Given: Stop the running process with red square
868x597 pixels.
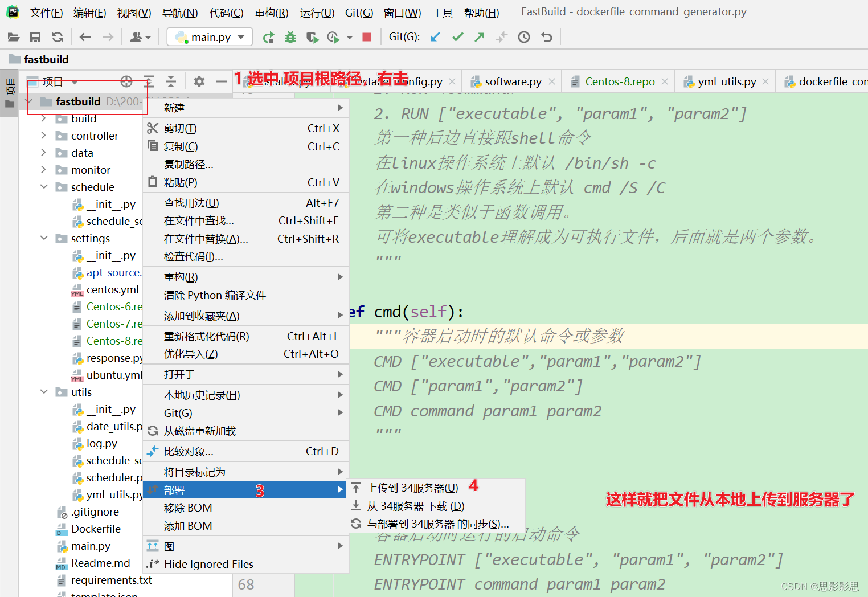Looking at the screenshot, I should (367, 37).
